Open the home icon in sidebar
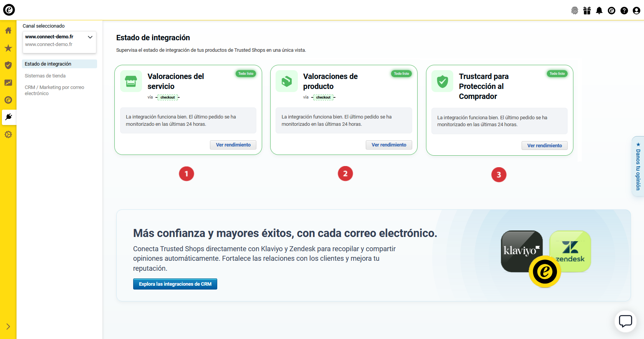The image size is (644, 339). tap(8, 30)
